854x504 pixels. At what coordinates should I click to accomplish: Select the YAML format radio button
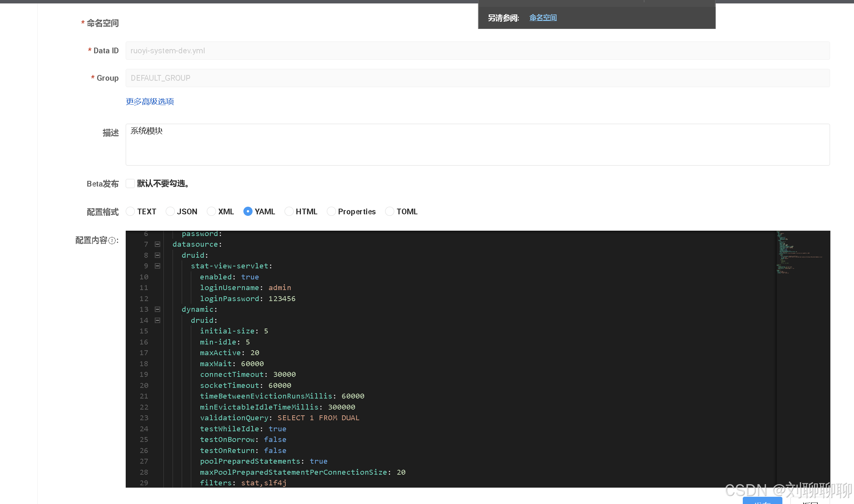point(248,211)
